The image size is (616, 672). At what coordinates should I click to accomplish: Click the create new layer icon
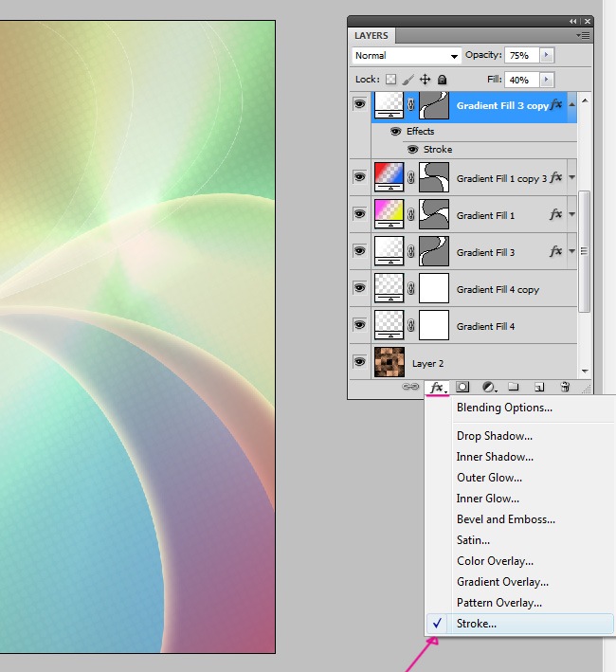[538, 387]
